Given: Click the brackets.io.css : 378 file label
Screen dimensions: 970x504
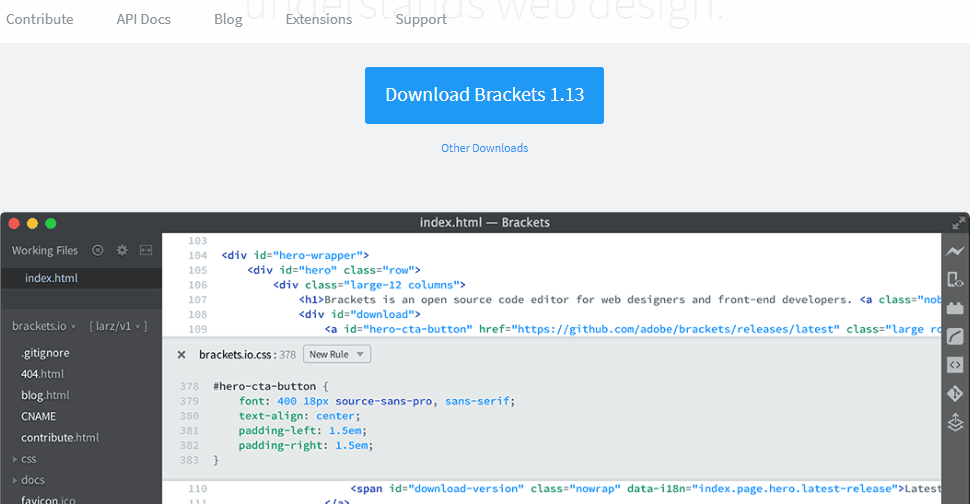Looking at the screenshot, I should (247, 354).
